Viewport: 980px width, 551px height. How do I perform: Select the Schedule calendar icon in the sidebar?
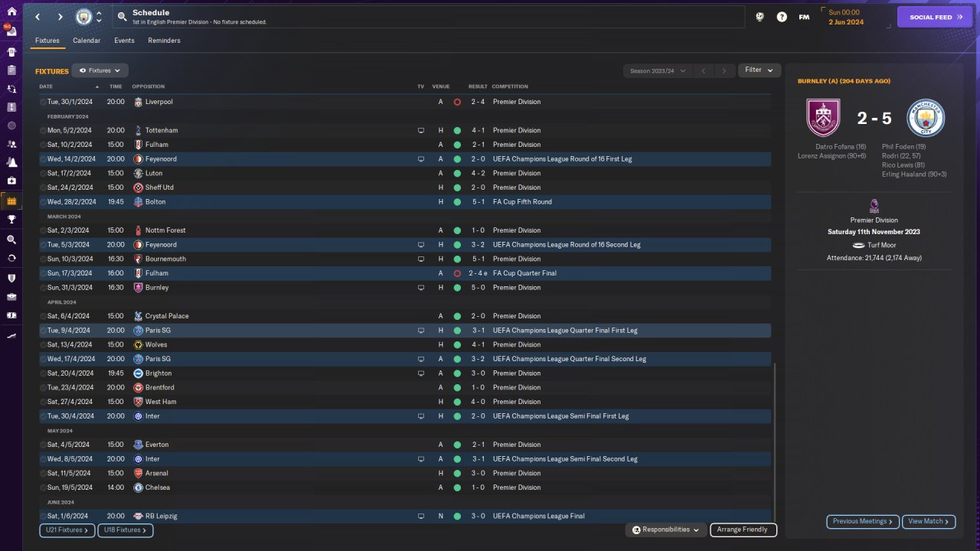click(x=11, y=201)
